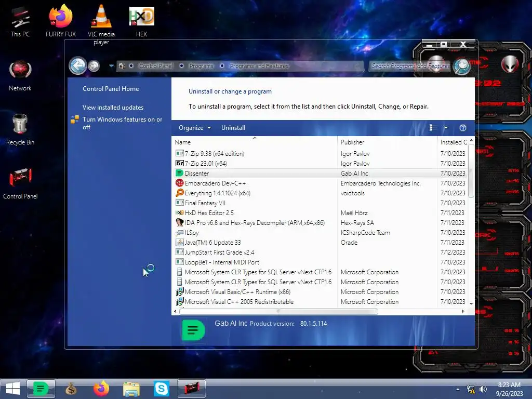
Task: Open Network desktop icon
Action: 20,76
